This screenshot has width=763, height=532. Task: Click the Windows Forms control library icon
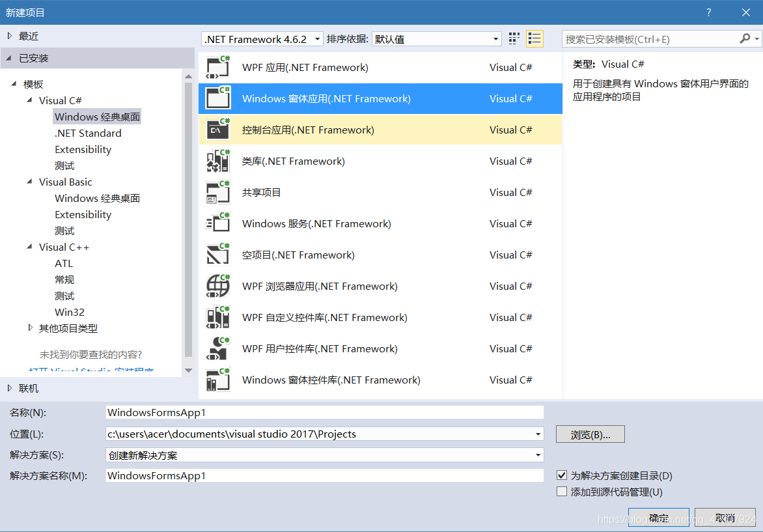click(x=217, y=380)
